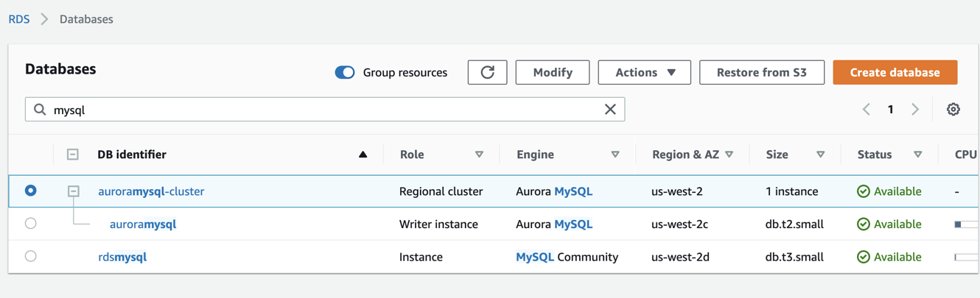
Task: Clear the mysql search text
Action: (610, 110)
